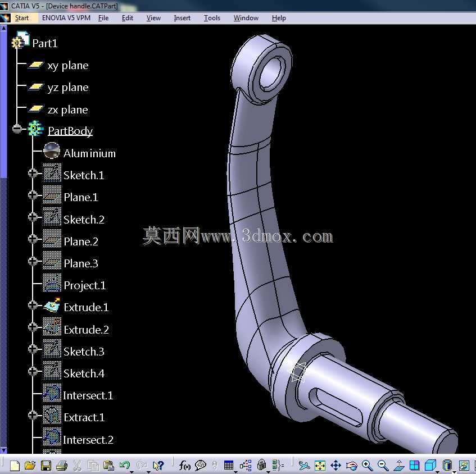The height and width of the screenshot is (474, 476).
Task: Click the Paste clipboard icon
Action: pyautogui.click(x=108, y=465)
